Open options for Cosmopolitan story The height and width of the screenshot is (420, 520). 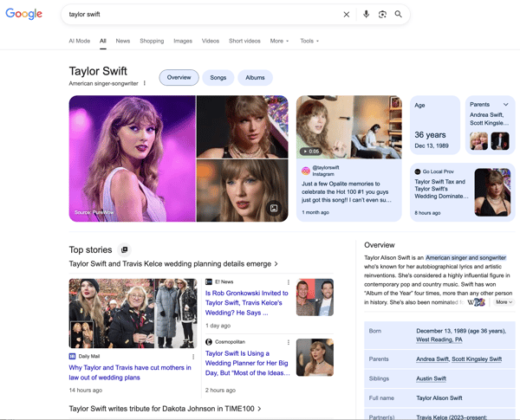coord(289,342)
